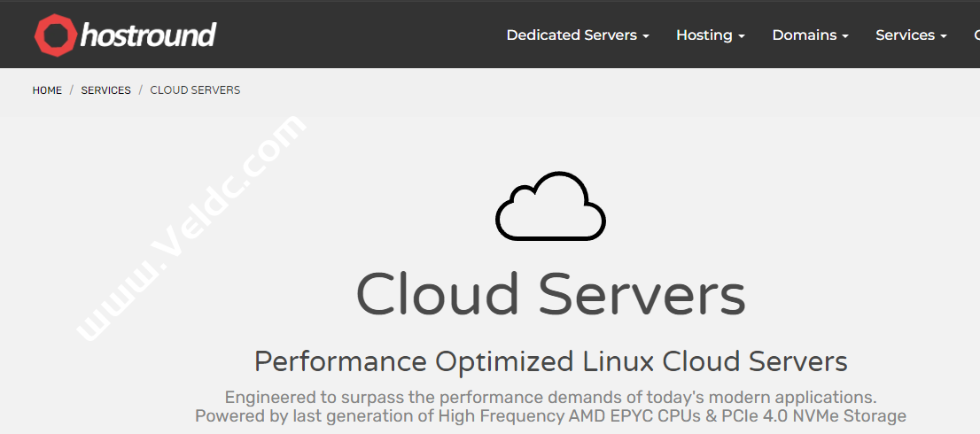Image resolution: width=980 pixels, height=434 pixels.
Task: Click the 'Powered by last generation' line
Action: click(x=550, y=416)
